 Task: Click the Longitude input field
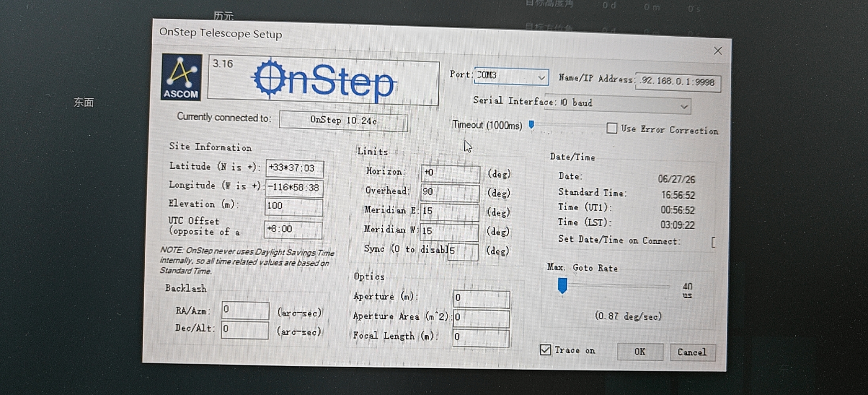294,188
